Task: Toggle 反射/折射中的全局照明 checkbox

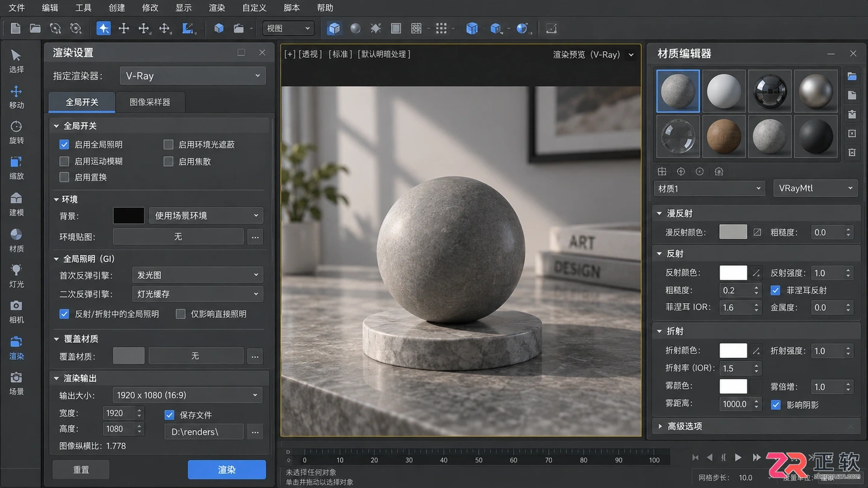Action: point(64,314)
